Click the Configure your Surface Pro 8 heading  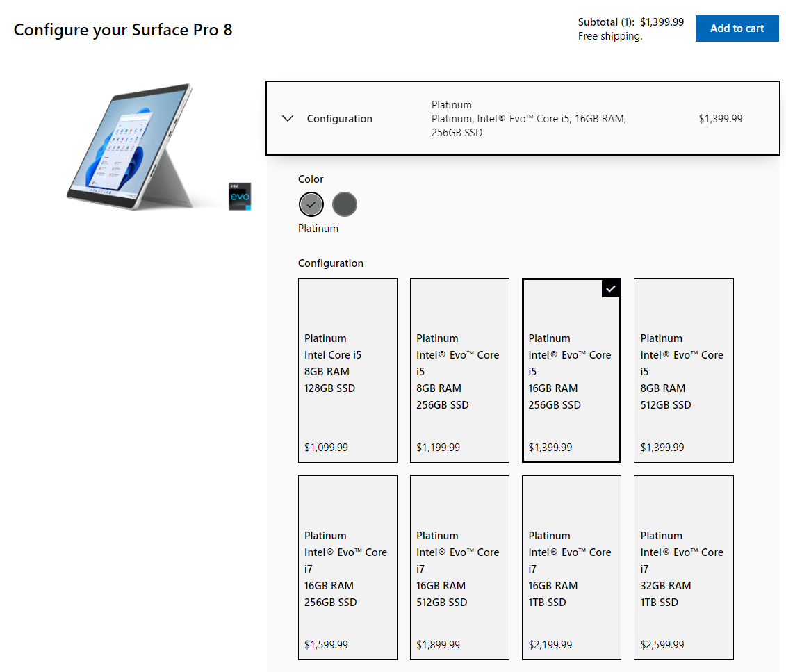pyautogui.click(x=123, y=30)
